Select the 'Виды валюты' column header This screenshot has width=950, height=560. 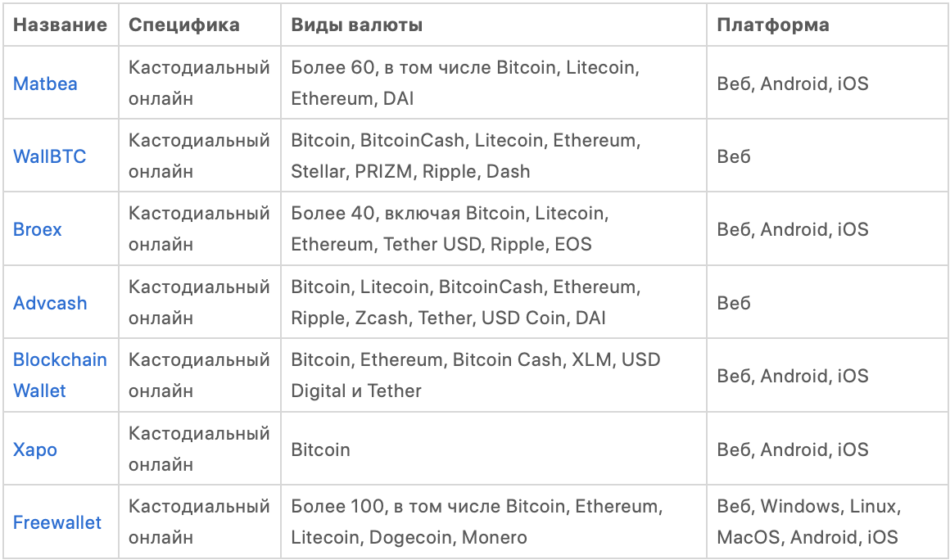tap(357, 25)
